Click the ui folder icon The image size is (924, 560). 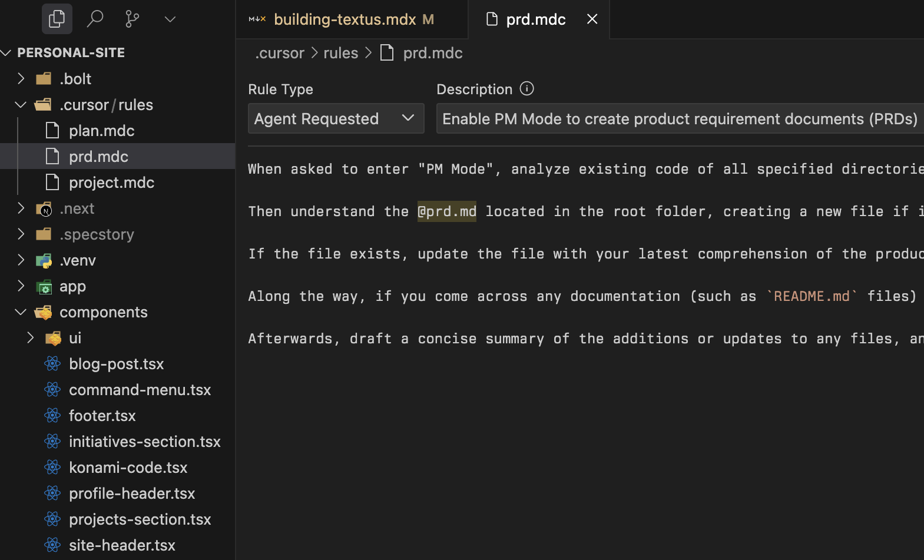pyautogui.click(x=53, y=338)
